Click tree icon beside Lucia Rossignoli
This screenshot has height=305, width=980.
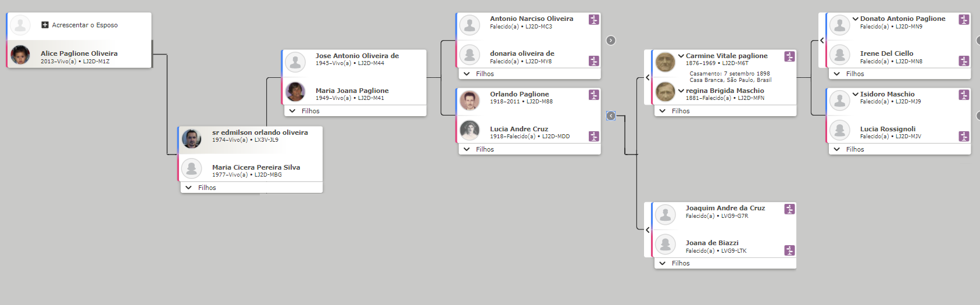coord(964,136)
